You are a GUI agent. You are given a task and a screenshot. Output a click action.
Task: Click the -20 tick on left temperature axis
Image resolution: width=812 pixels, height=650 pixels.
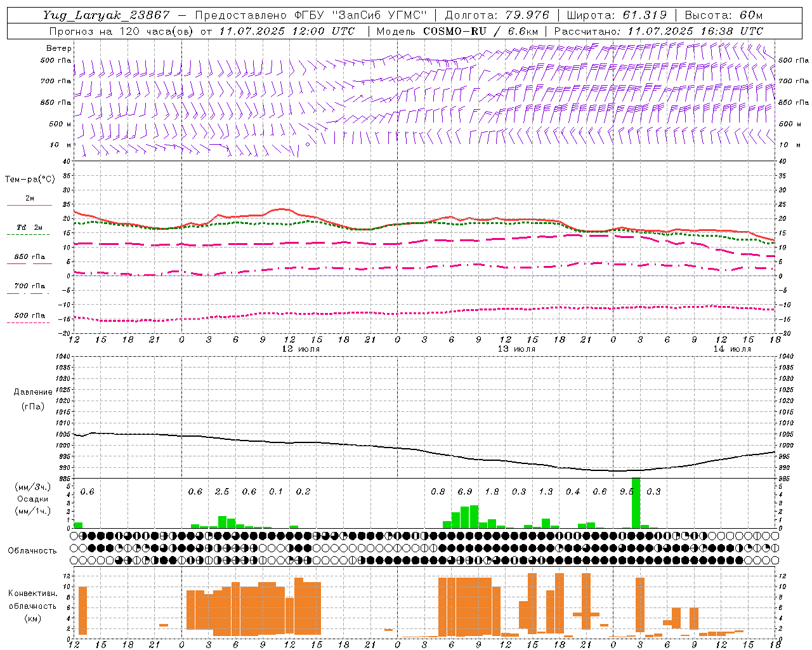pyautogui.click(x=65, y=333)
